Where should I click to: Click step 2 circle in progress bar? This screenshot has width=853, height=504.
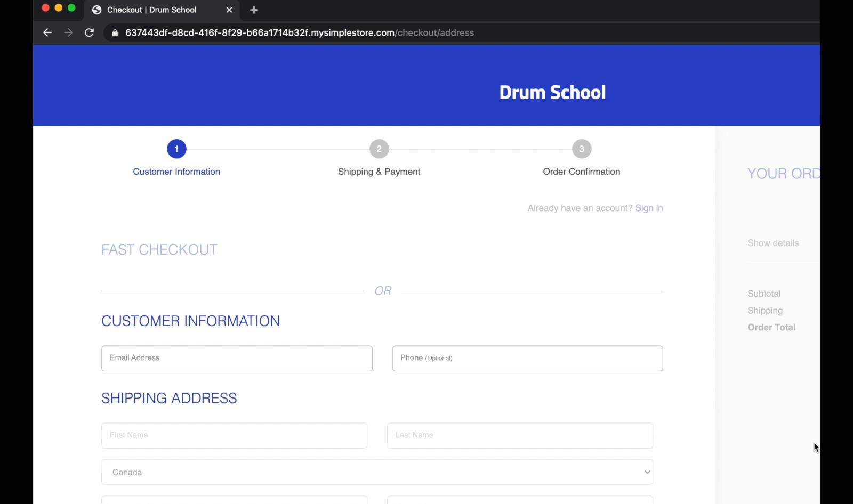tap(379, 149)
